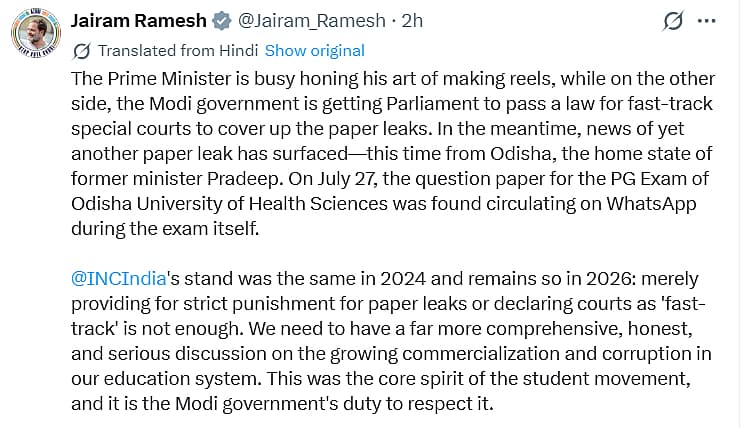
Task: Click the first paragraph starting 'The Prime Minister'
Action: 392,154
